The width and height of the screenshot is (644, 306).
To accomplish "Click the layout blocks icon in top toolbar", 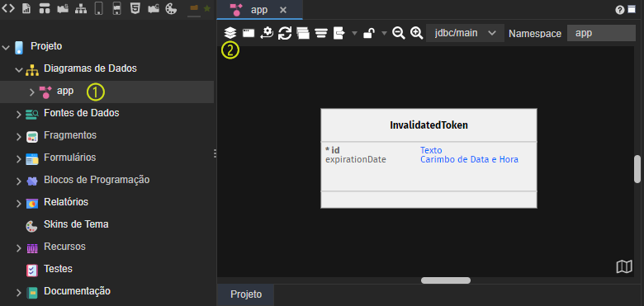I will point(45,8).
